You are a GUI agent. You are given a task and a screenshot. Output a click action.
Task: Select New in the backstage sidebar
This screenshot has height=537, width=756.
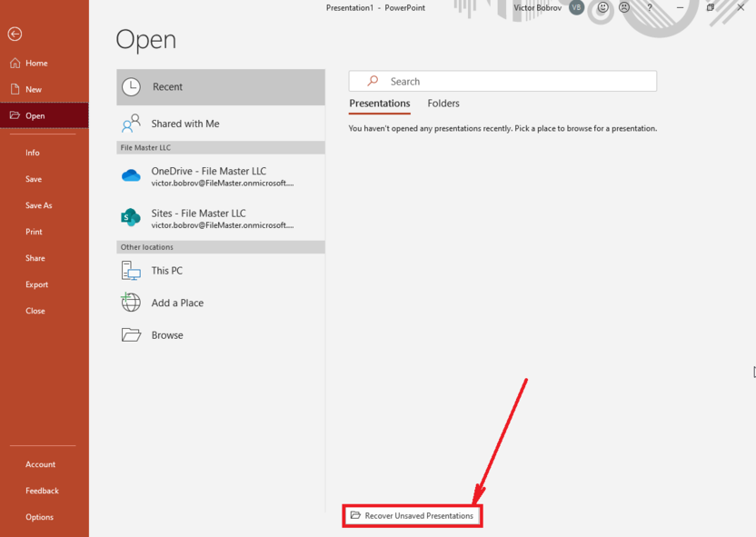tap(45, 90)
